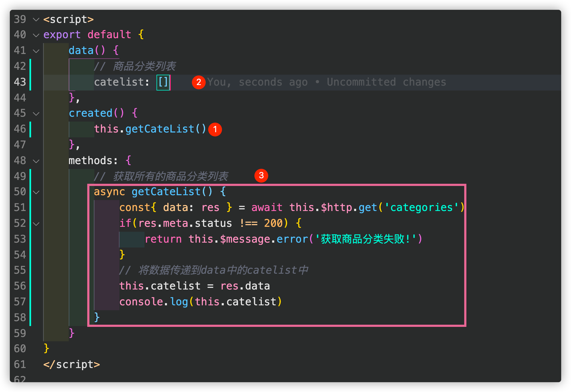Click 'methods:' on line 48

tap(93, 161)
